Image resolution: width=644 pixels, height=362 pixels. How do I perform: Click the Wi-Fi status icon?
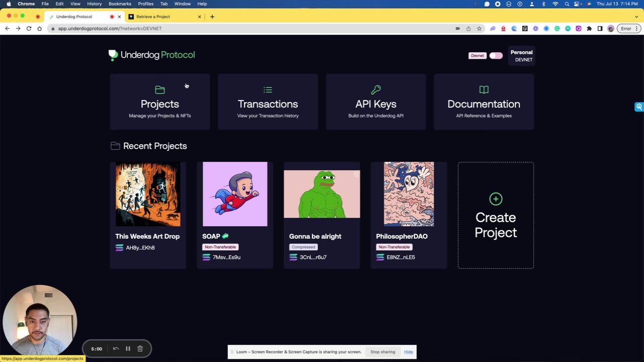[555, 4]
